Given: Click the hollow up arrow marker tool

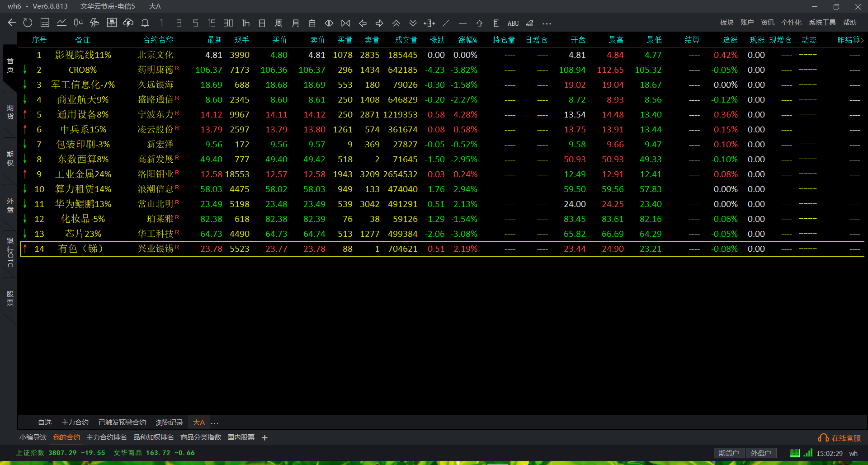Looking at the screenshot, I should click(479, 23).
